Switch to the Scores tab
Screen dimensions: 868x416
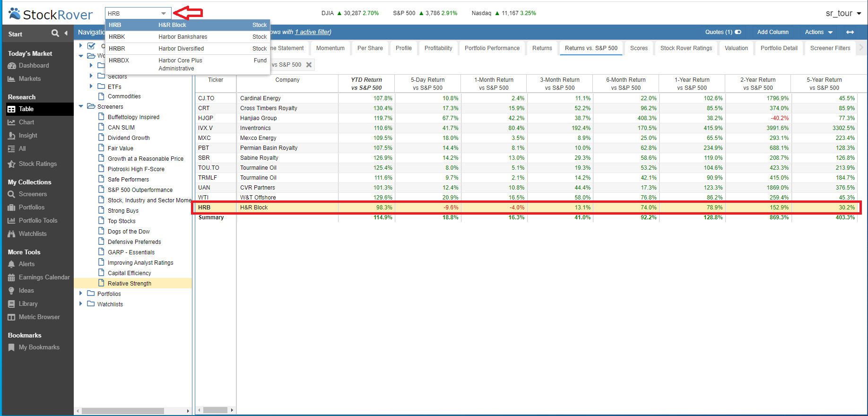pyautogui.click(x=639, y=48)
